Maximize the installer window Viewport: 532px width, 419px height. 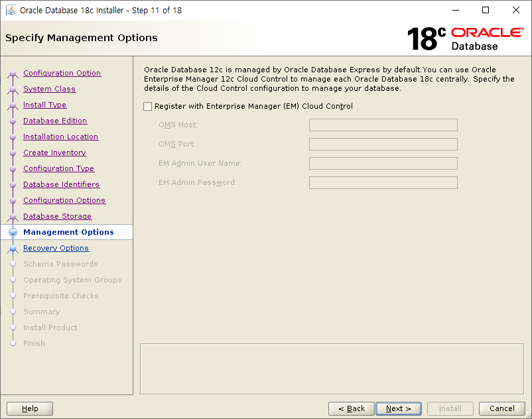coord(486,10)
